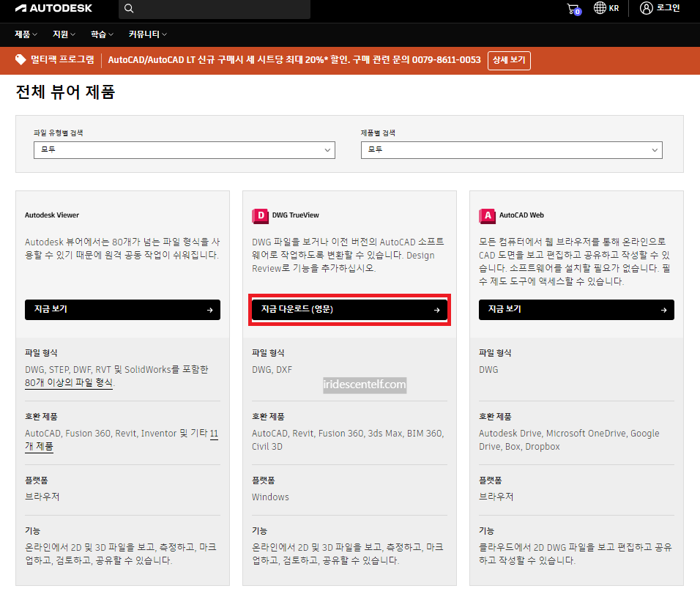Click the 전체 뷰어 제품 heading

[x=66, y=92]
